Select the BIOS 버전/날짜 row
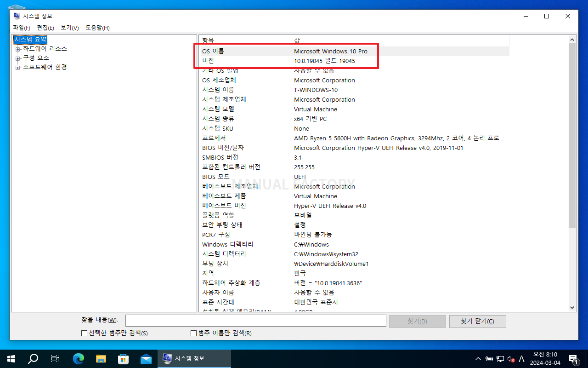588x368 pixels. click(354, 148)
